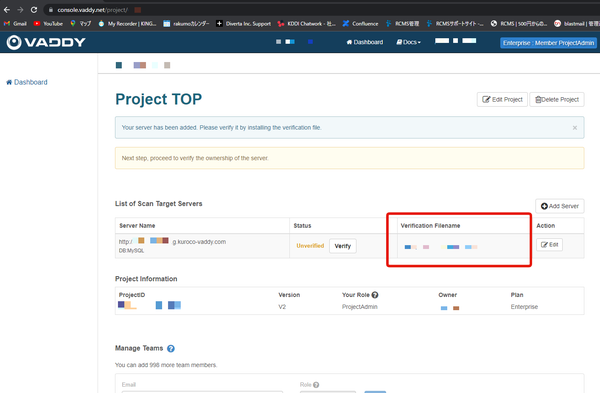The width and height of the screenshot is (600, 393).
Task: Click the Delete Project button
Action: coord(557,99)
